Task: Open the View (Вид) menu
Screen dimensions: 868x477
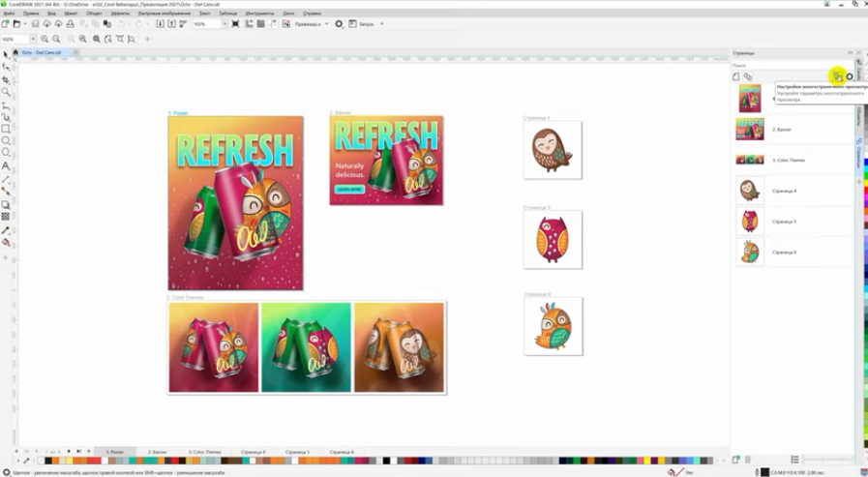Action: (x=51, y=13)
